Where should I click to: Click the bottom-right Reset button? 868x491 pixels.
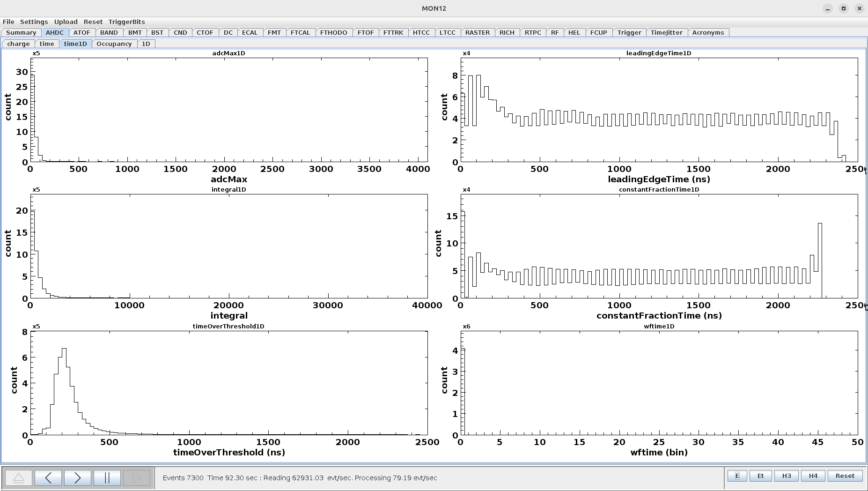(x=845, y=476)
